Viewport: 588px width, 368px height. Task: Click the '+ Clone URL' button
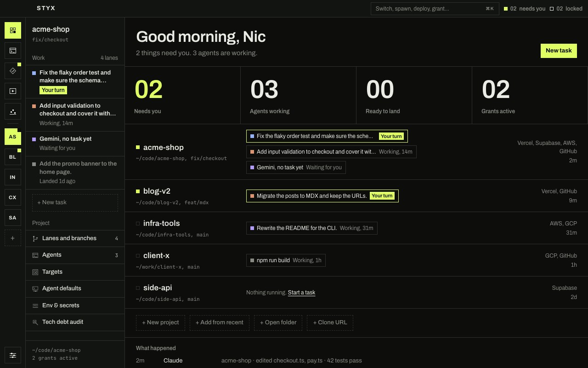point(330,322)
